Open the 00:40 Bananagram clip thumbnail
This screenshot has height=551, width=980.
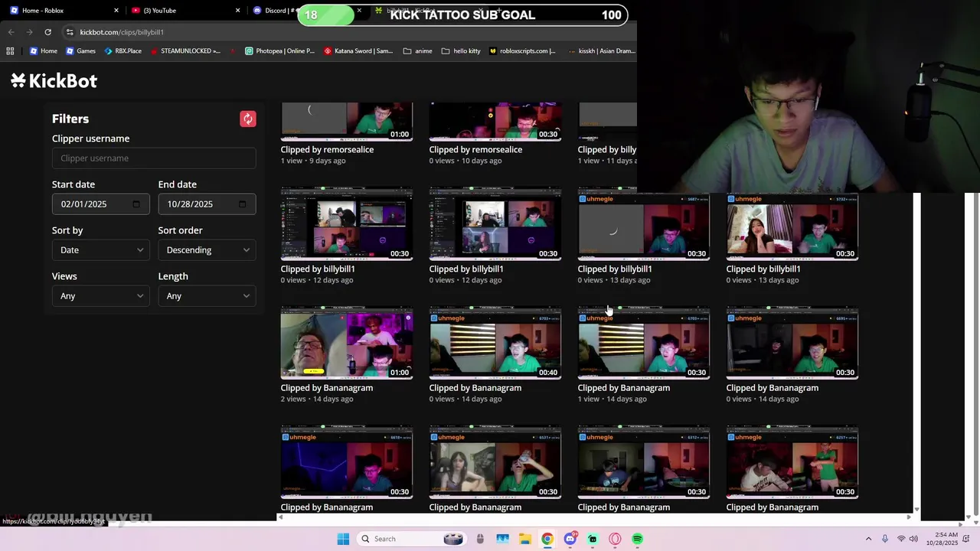click(x=495, y=344)
